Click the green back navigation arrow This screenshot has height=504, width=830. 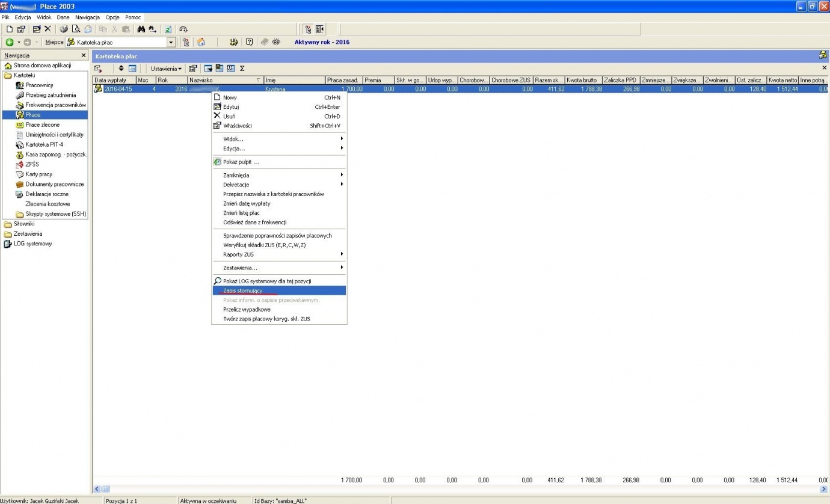click(10, 42)
